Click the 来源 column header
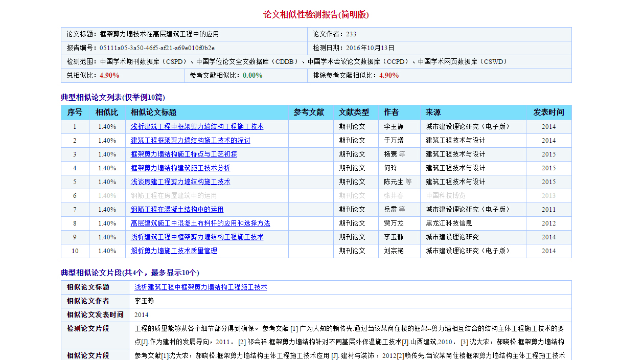Image resolution: width=644 pixels, height=360 pixels. [433, 112]
